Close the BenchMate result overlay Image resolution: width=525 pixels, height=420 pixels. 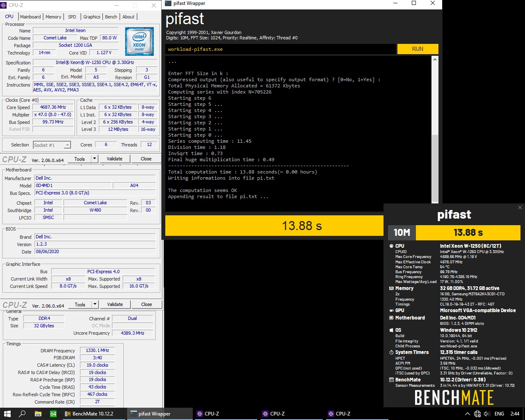[x=520, y=208]
